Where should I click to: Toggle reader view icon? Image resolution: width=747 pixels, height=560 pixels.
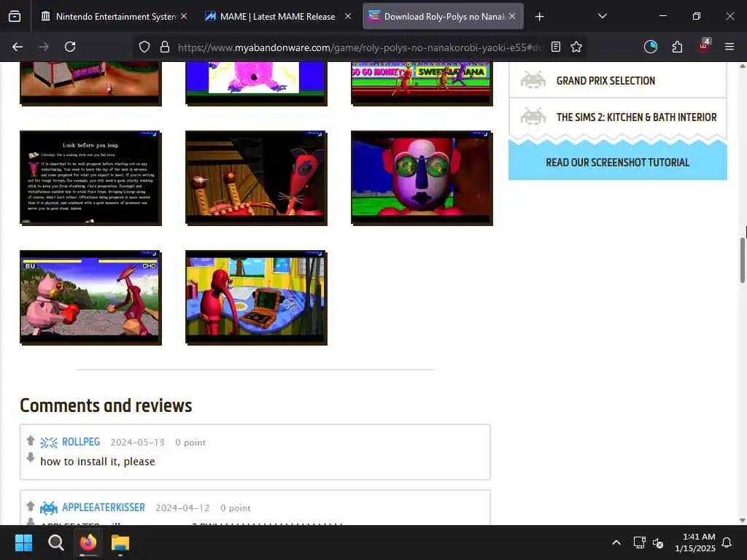555,47
